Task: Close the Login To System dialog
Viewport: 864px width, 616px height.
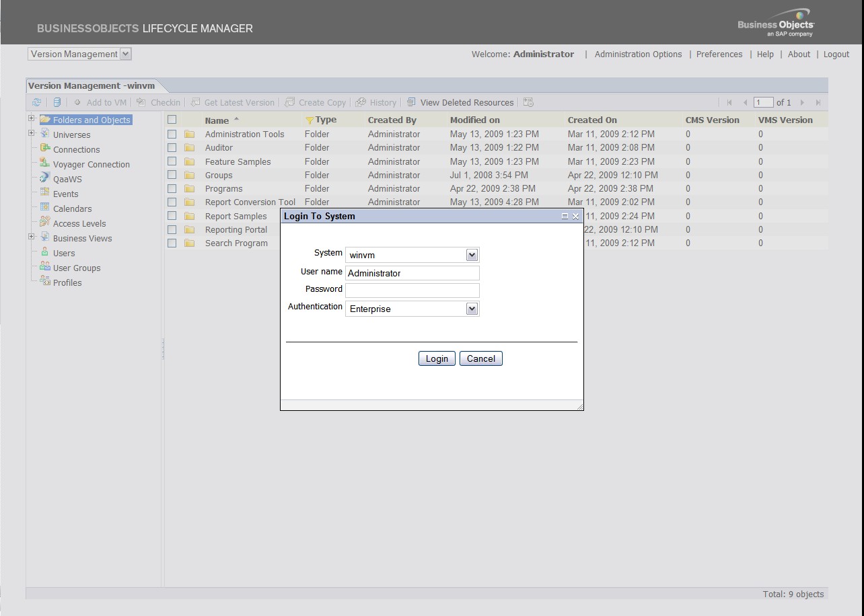Action: click(575, 216)
